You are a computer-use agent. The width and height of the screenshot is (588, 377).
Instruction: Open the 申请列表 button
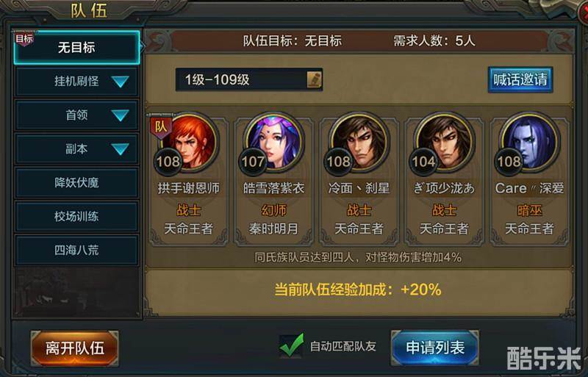click(435, 348)
